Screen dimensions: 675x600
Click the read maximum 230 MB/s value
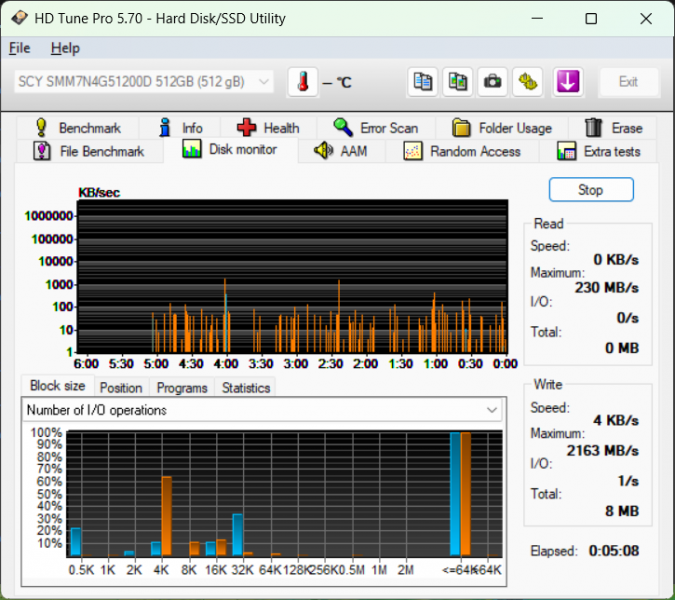click(607, 287)
